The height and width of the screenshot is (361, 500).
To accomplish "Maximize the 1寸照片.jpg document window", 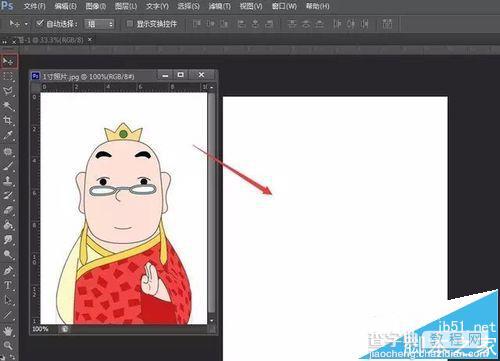I will pyautogui.click(x=181, y=75).
